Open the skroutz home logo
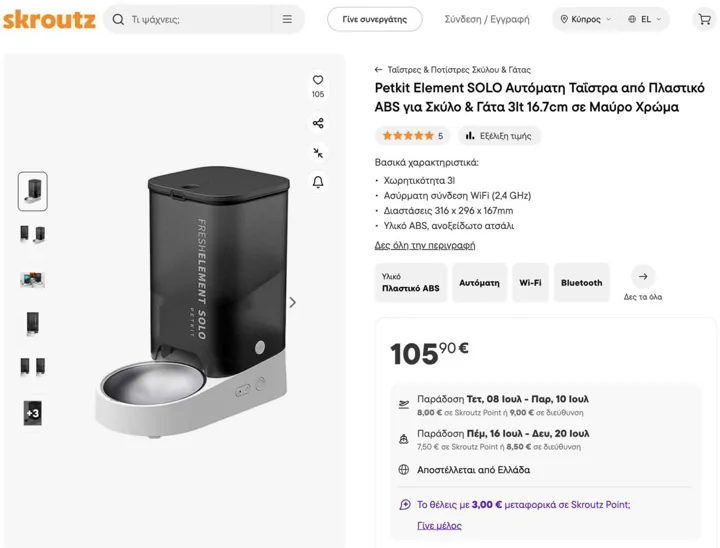The width and height of the screenshot is (720, 548). 49,19
